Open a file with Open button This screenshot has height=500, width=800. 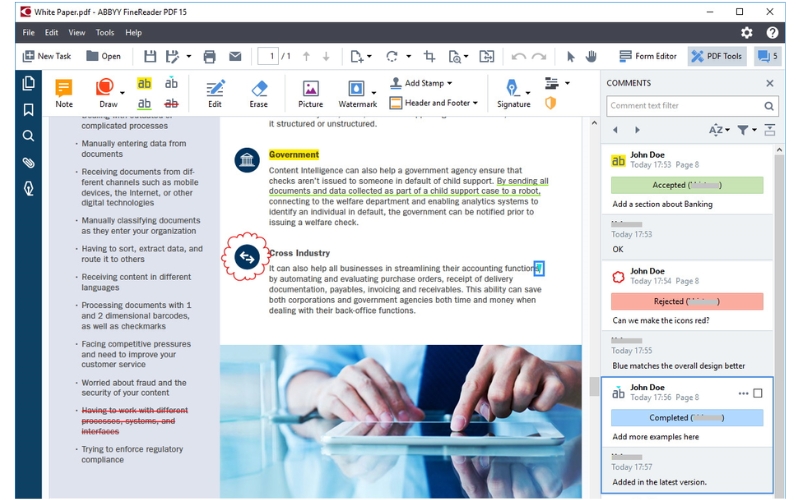pyautogui.click(x=104, y=56)
